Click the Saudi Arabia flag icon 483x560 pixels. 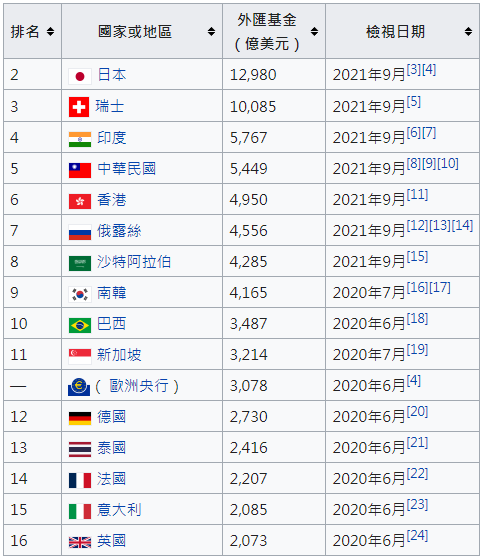click(x=80, y=263)
